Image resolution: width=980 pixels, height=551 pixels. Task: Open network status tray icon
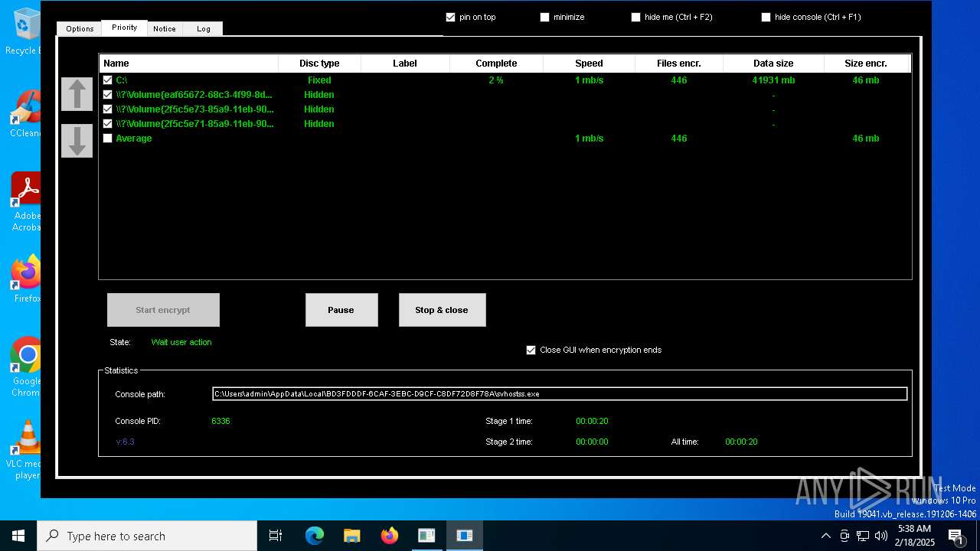point(863,536)
